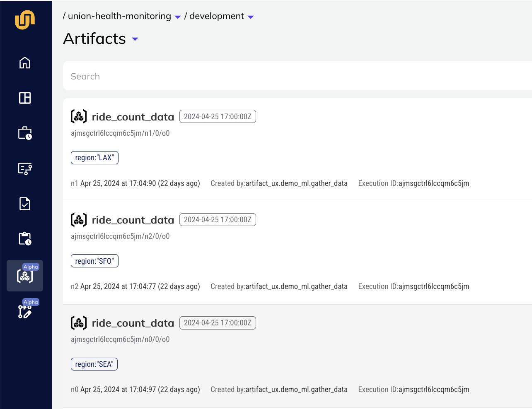Click artifact icon of LAX ride_count_data
Screen dimensions: 532x409
[x=79, y=116]
